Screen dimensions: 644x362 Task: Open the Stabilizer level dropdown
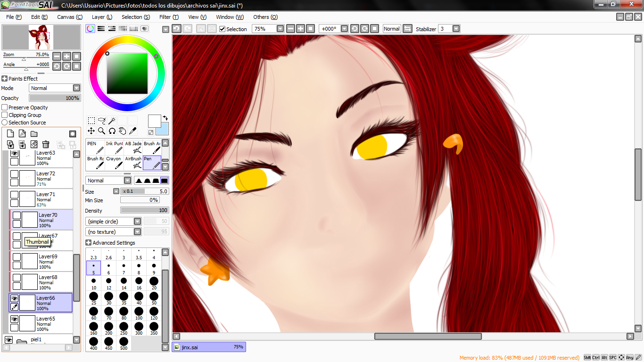pyautogui.click(x=456, y=29)
